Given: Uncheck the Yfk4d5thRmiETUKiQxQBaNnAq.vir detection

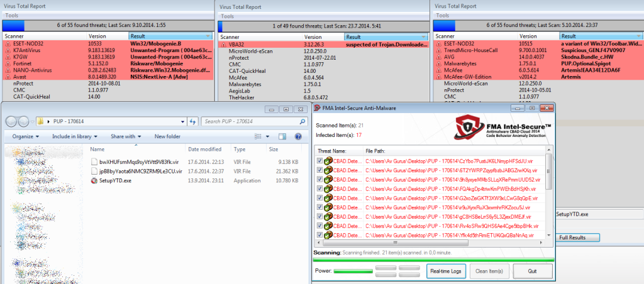Looking at the screenshot, I should point(320,235).
